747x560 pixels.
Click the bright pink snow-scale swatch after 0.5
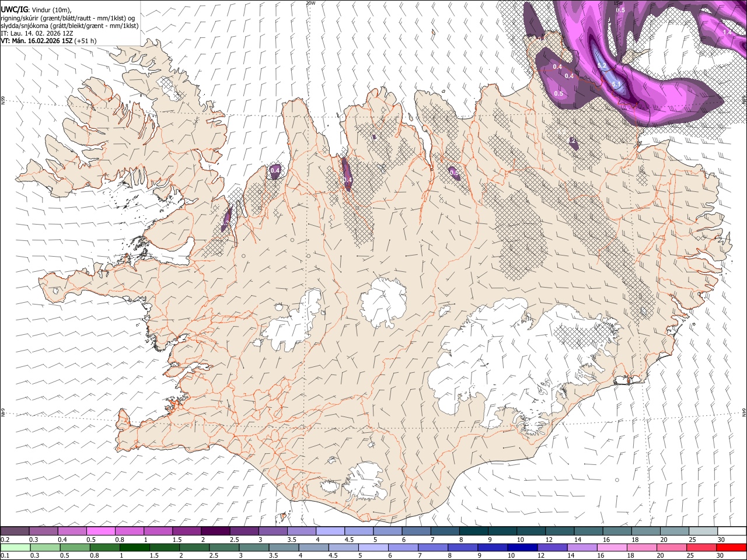[101, 531]
